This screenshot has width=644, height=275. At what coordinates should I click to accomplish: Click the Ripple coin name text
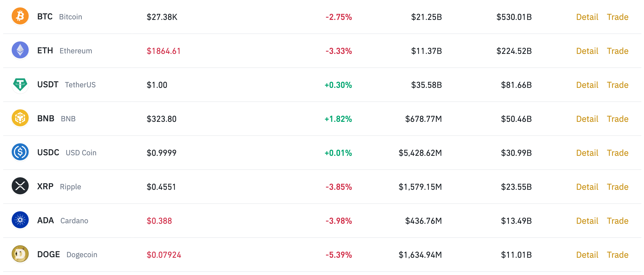(70, 187)
